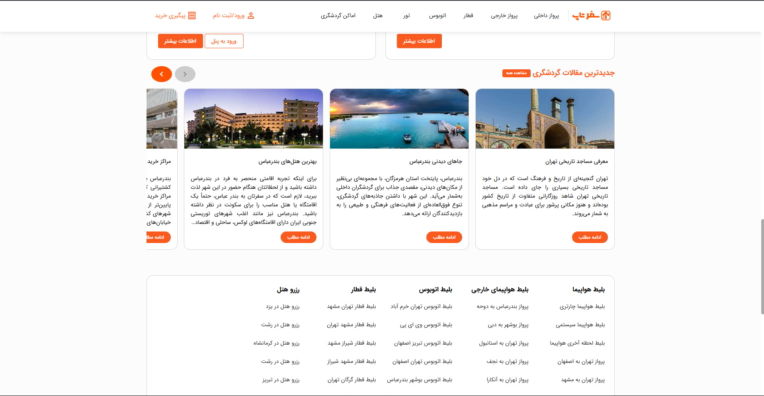Click بلیط قطار column heading
Screen dimensions: 764x396
point(363,289)
